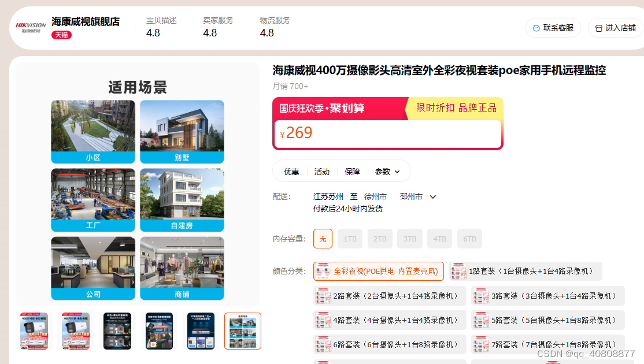Select storage option 2TB
The image size is (644, 364).
(380, 239)
